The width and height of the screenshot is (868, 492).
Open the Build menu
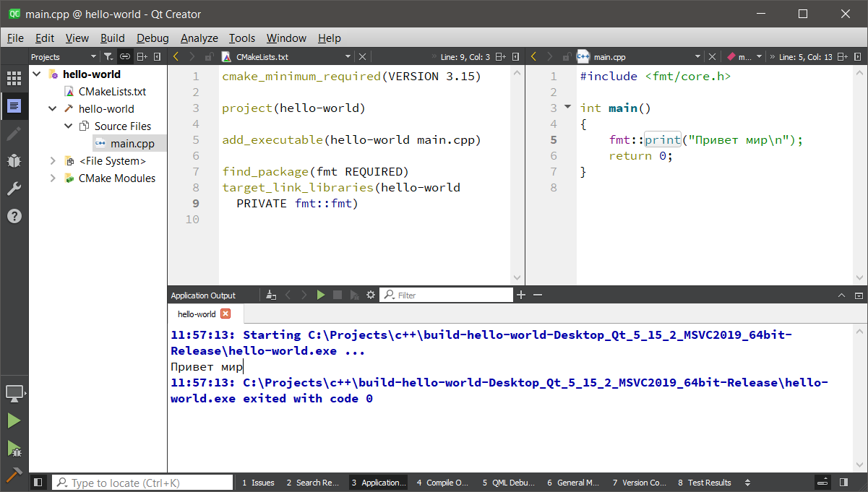tap(113, 38)
